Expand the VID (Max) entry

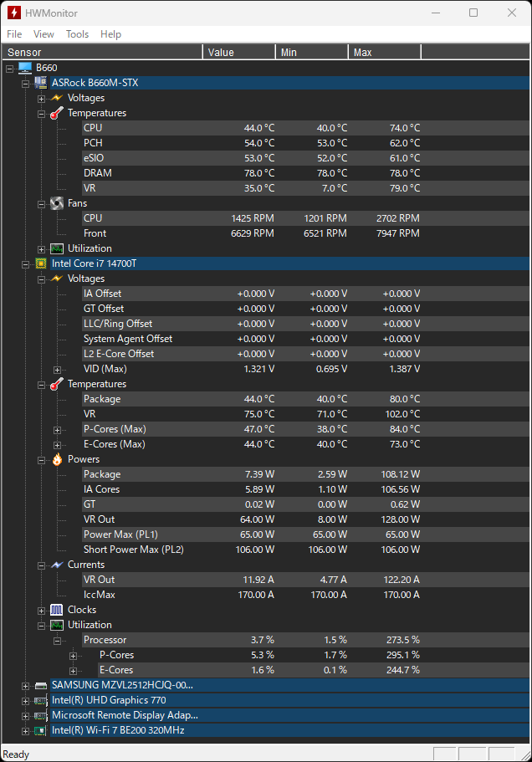(x=57, y=370)
